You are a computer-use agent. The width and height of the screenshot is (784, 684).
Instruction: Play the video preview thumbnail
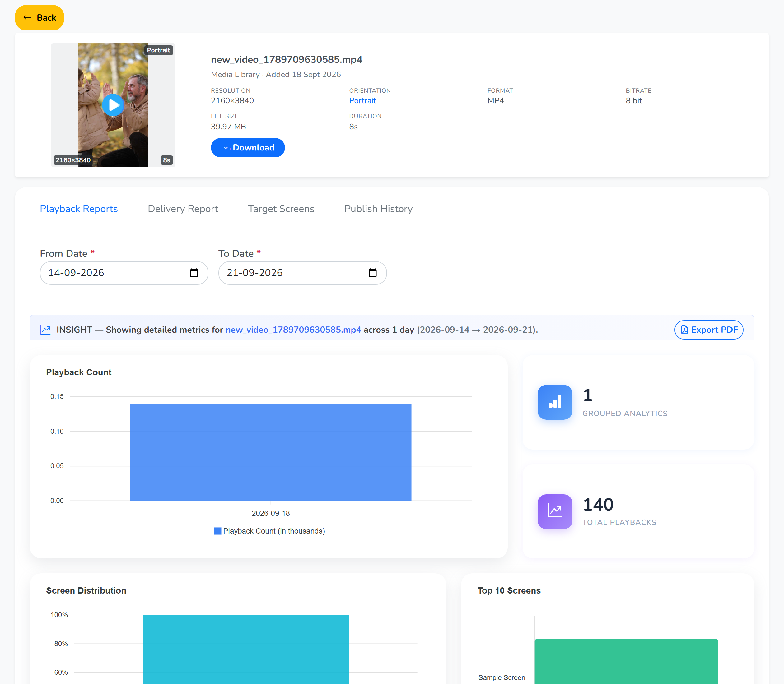(x=113, y=105)
